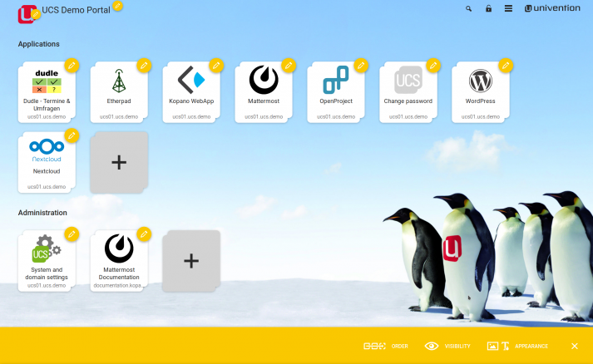Open the Dudle - Termine & Umfragen tile
Viewport: 593px width, 364px height.
[x=47, y=92]
